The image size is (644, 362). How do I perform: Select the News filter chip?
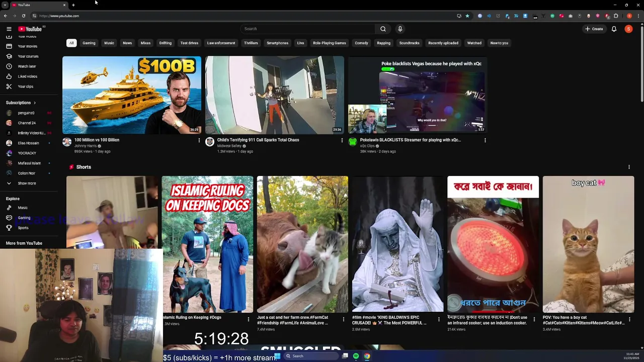point(127,43)
